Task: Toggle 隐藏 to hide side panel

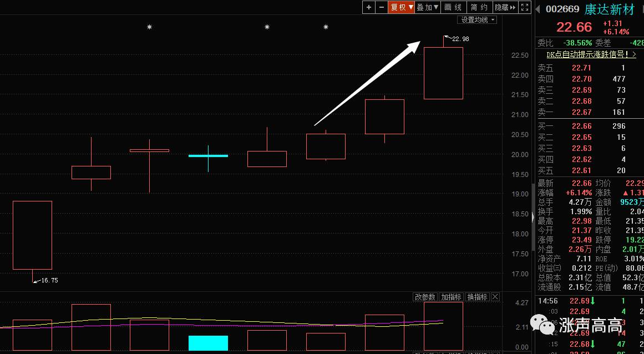Action: tap(505, 7)
